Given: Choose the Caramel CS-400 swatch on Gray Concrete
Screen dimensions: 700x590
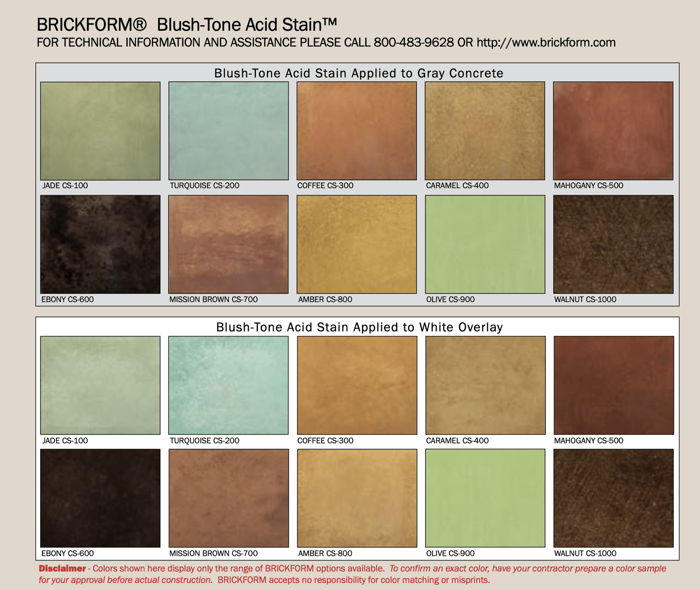Looking at the screenshot, I should click(x=485, y=131).
